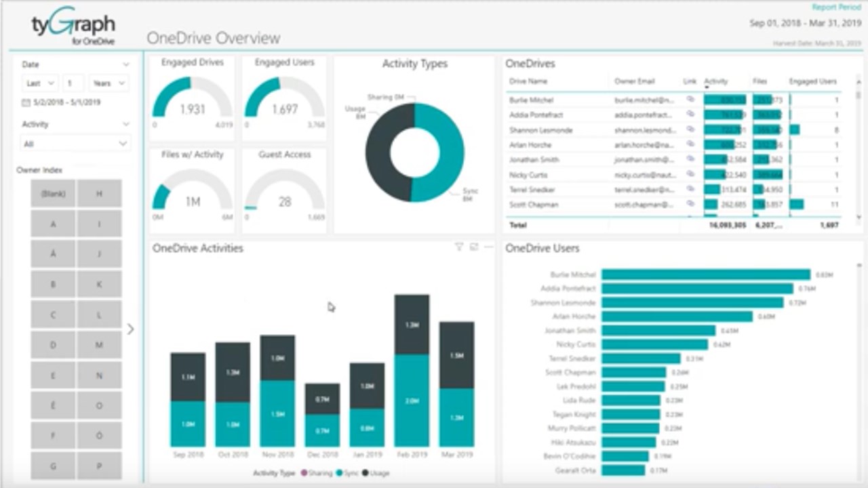Click the Engaged Drives gauge value 1,931
Viewport: 868px width, 488px height.
(x=193, y=109)
